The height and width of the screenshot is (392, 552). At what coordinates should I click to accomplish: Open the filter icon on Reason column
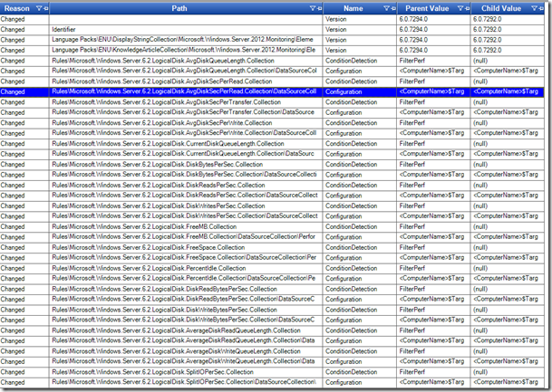pyautogui.click(x=39, y=8)
